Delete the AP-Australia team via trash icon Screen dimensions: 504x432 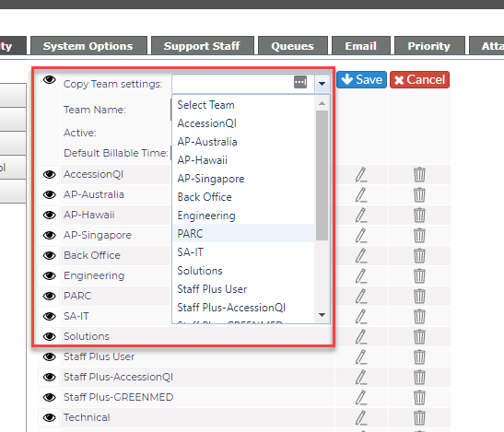pyautogui.click(x=419, y=195)
